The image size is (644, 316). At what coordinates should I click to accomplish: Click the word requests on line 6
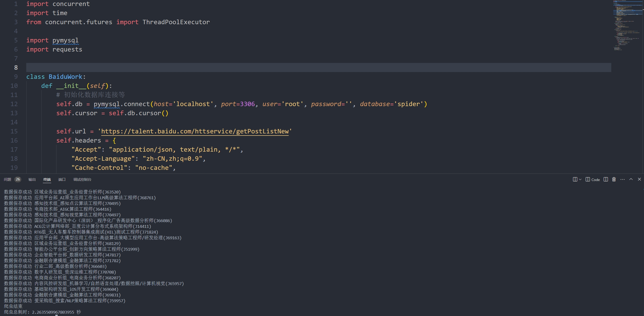pyautogui.click(x=67, y=49)
